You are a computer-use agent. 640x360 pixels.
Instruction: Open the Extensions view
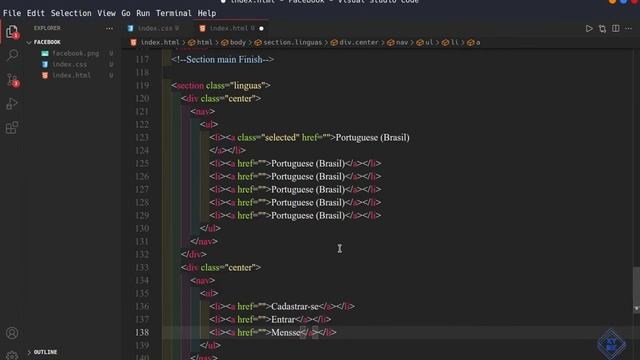point(12,128)
